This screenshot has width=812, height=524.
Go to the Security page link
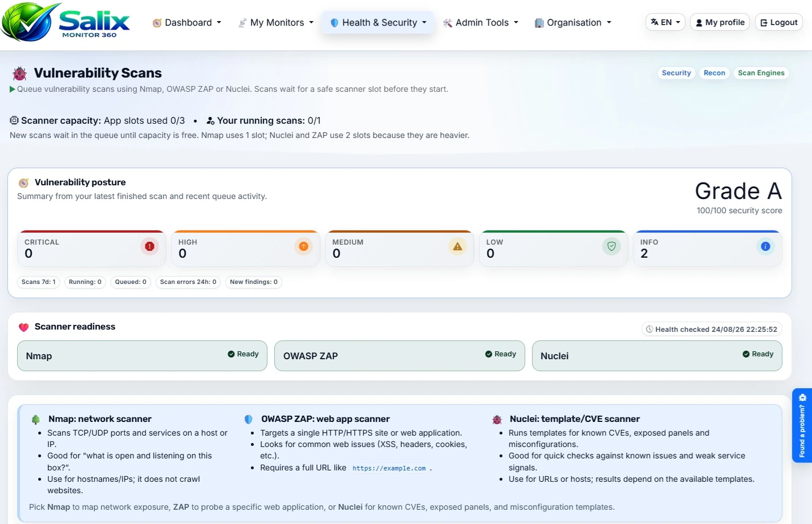(676, 73)
